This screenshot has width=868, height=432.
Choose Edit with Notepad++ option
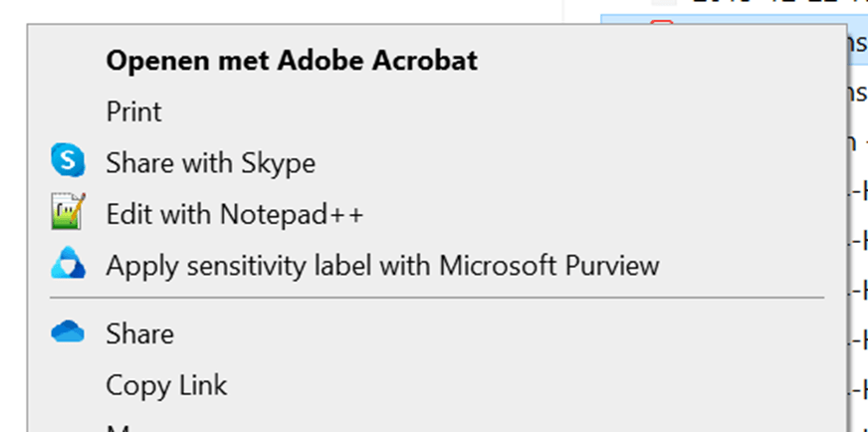pyautogui.click(x=235, y=214)
